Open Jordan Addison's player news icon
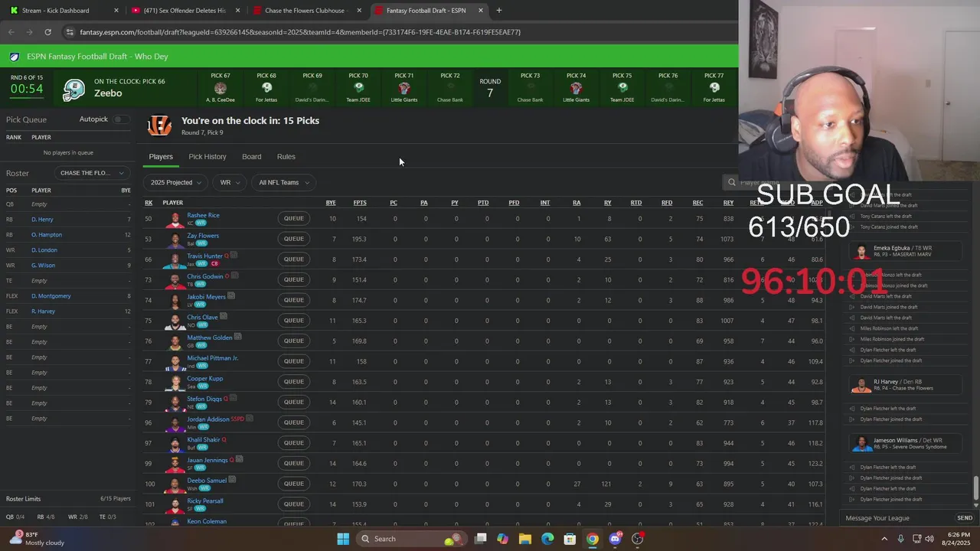Viewport: 980px width, 551px height. coord(250,419)
